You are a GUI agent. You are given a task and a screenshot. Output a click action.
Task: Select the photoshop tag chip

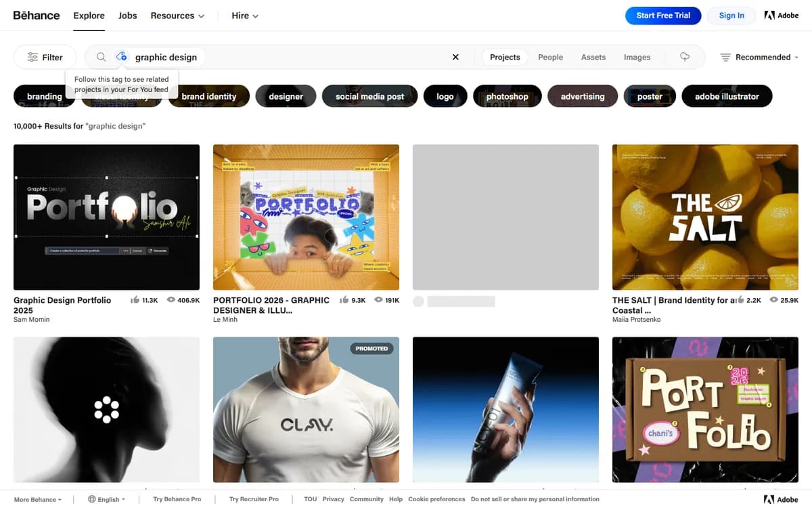coord(507,96)
